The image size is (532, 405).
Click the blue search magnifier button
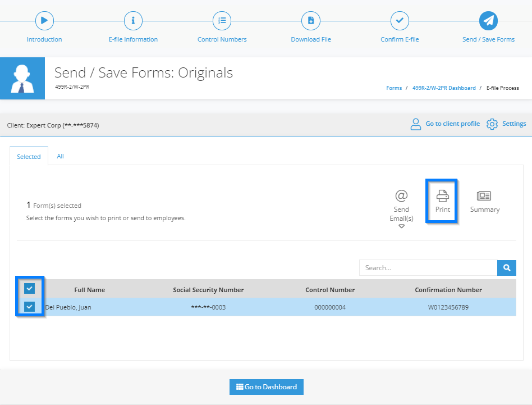click(507, 268)
